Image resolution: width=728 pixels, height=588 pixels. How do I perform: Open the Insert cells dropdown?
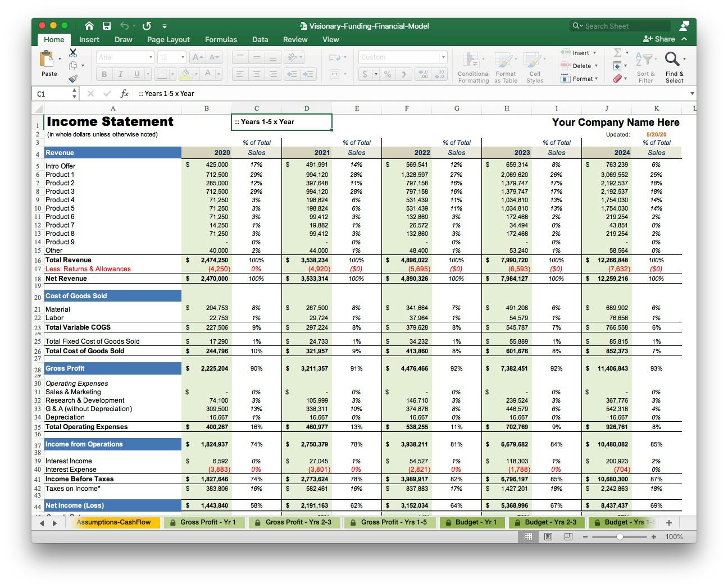[595, 53]
